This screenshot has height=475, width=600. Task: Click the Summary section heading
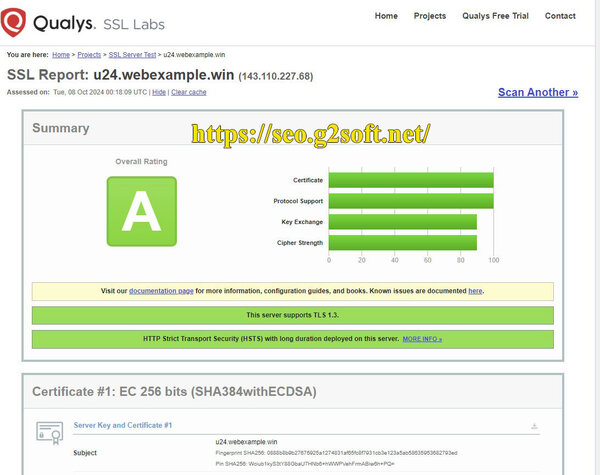61,128
